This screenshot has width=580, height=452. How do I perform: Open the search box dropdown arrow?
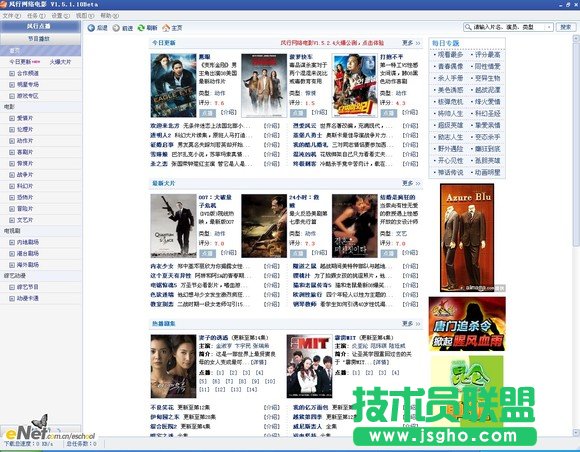(x=549, y=27)
